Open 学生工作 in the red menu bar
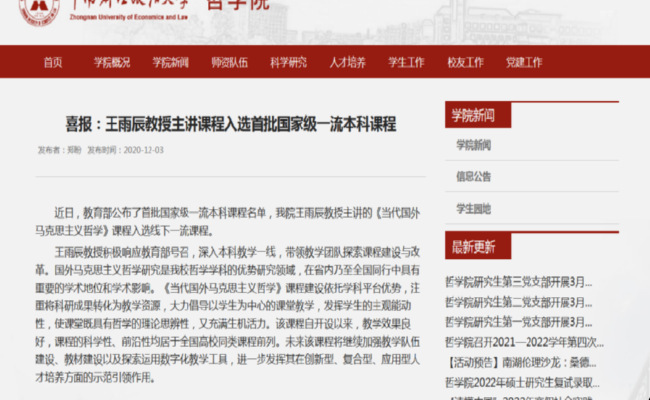The width and height of the screenshot is (650, 400). [406, 62]
